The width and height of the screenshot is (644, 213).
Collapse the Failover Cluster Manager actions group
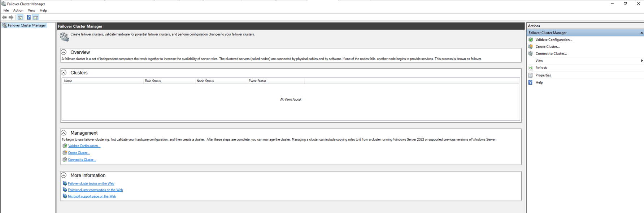coord(641,33)
